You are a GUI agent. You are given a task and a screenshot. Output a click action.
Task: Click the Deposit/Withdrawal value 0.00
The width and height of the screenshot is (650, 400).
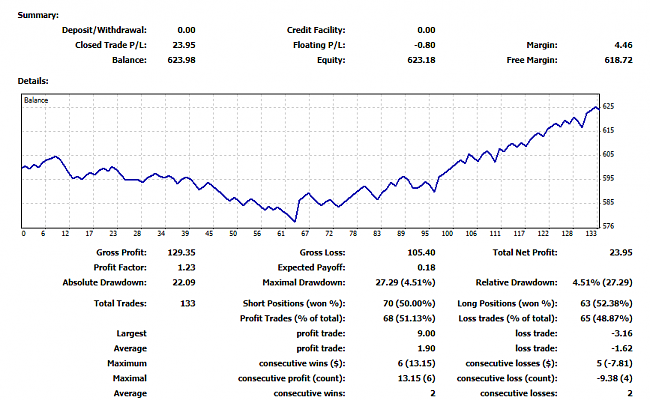pyautogui.click(x=187, y=30)
